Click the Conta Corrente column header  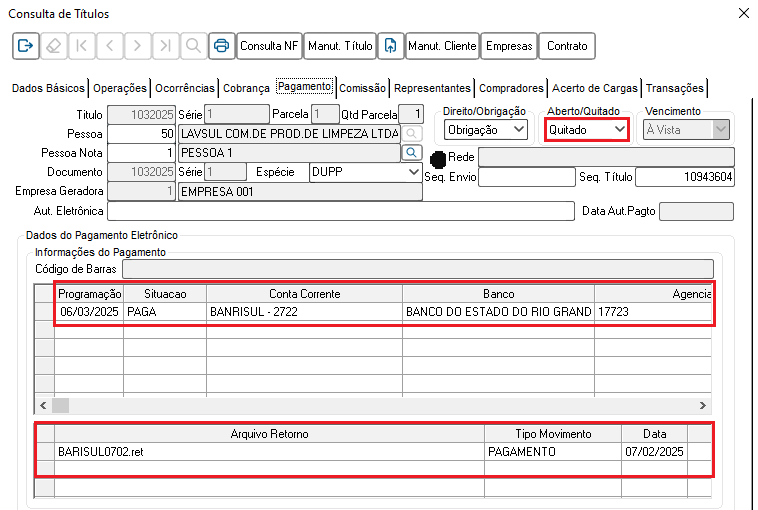(305, 294)
